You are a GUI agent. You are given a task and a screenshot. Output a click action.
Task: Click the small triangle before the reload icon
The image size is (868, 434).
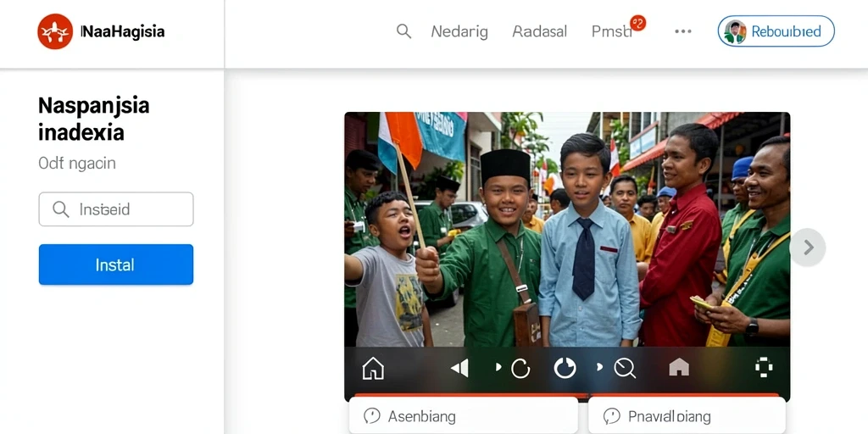click(x=498, y=367)
